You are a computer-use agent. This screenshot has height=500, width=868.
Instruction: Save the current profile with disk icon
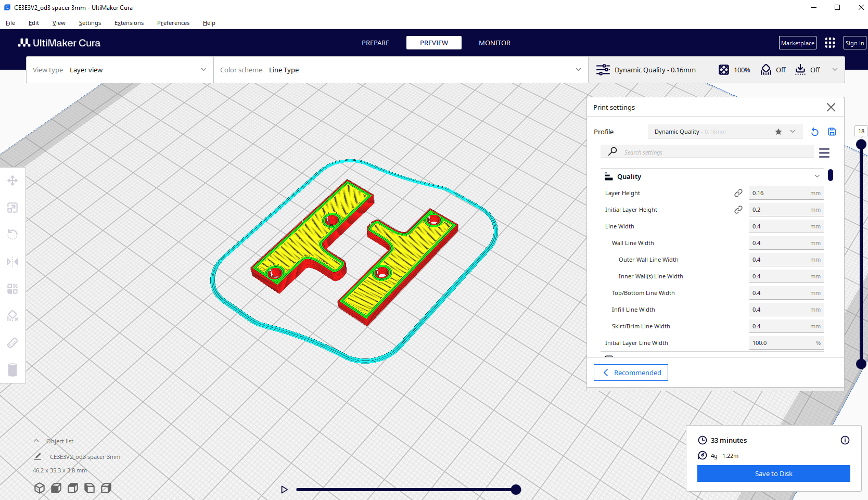tap(832, 132)
